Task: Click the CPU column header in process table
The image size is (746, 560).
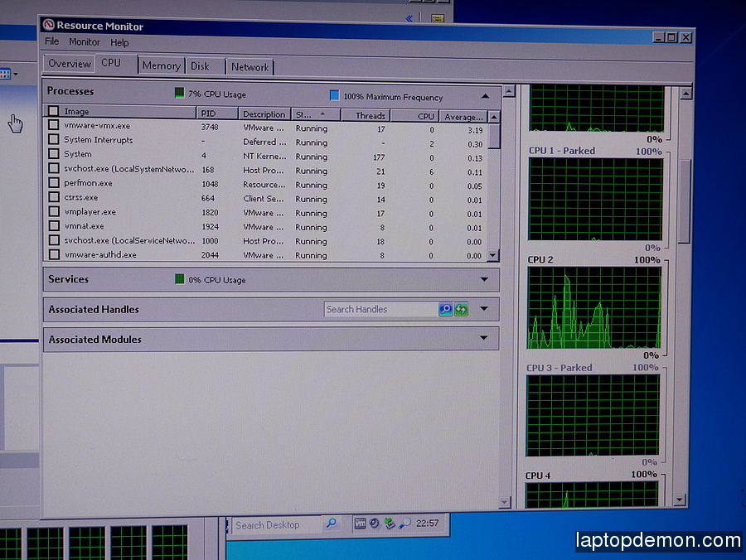Action: click(414, 116)
